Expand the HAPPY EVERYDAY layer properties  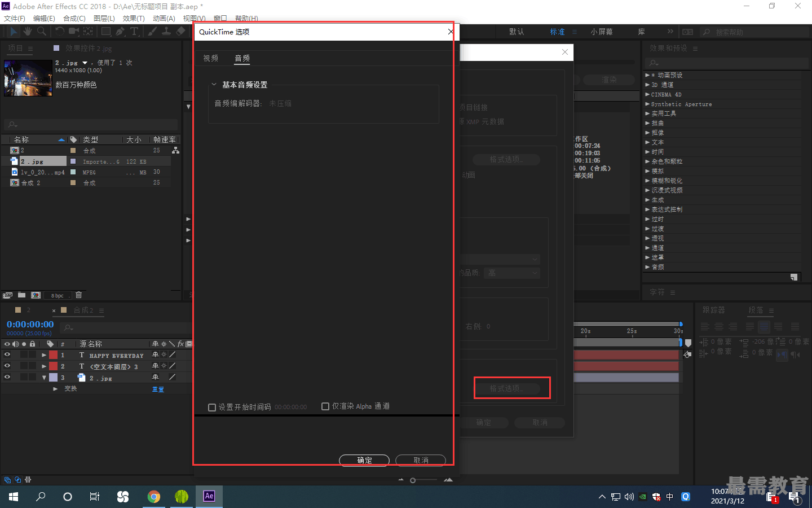pos(44,355)
